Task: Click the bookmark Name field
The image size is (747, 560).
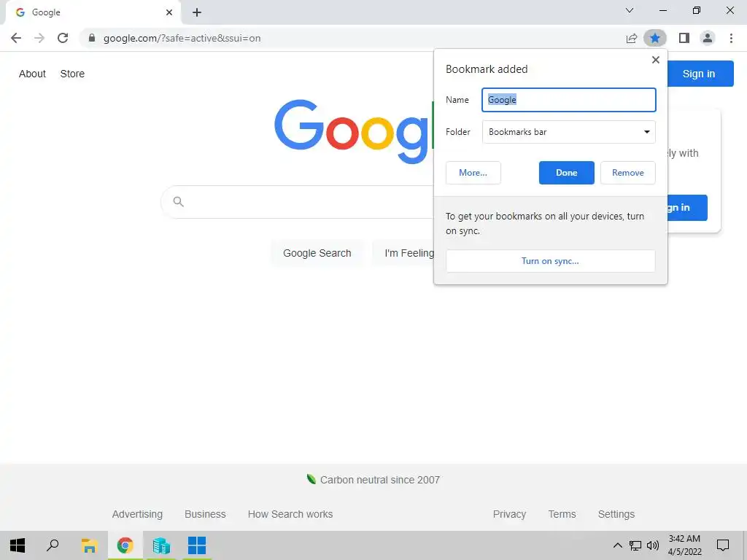Action: [x=569, y=100]
